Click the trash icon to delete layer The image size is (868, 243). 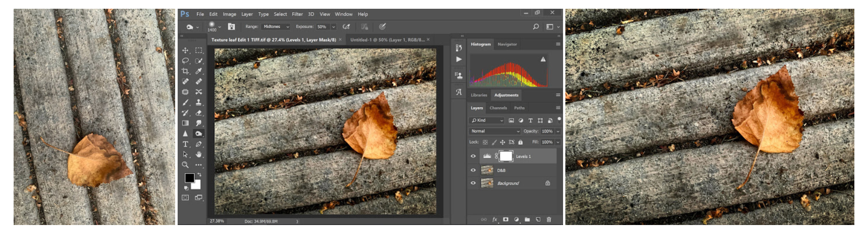[549, 220]
